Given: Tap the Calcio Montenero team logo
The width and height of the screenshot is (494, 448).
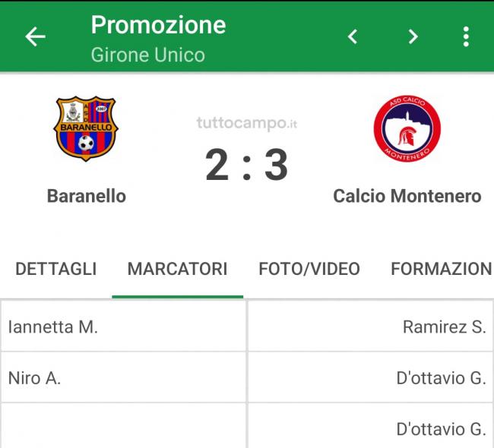Looking at the screenshot, I should pyautogui.click(x=407, y=128).
